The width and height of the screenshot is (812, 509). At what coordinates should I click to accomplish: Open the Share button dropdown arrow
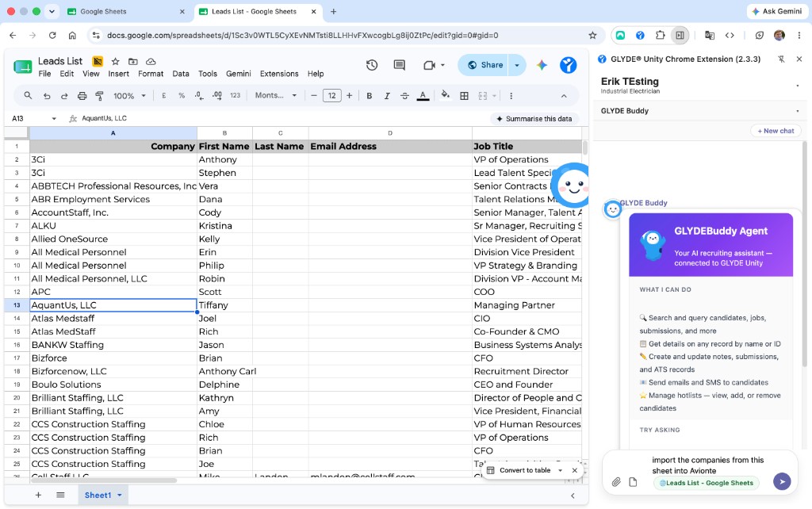(517, 65)
